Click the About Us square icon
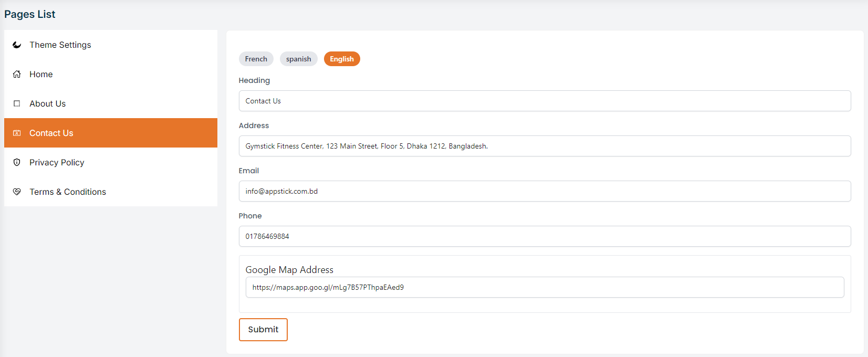This screenshot has height=357, width=868. pyautogui.click(x=17, y=103)
